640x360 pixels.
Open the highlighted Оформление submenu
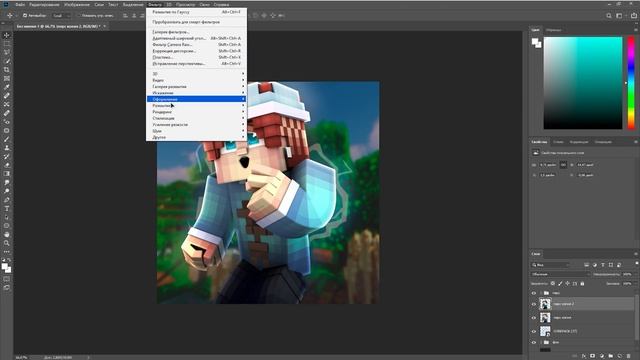pos(196,99)
